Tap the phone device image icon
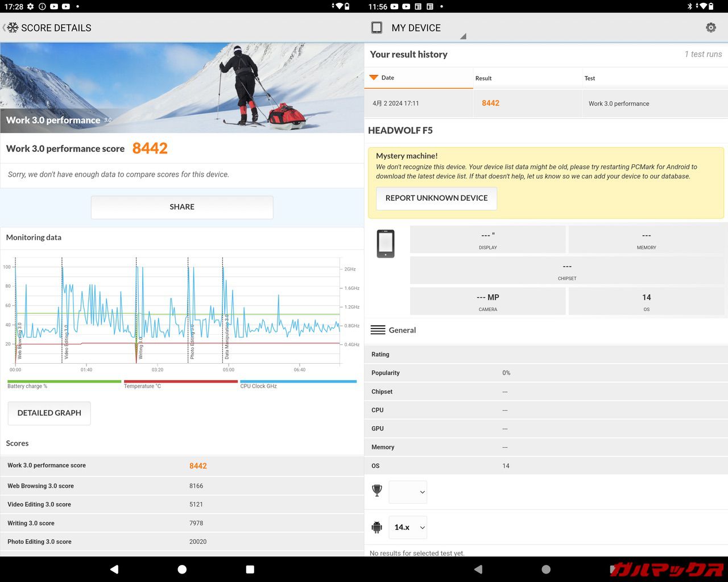The height and width of the screenshot is (582, 728). (386, 244)
